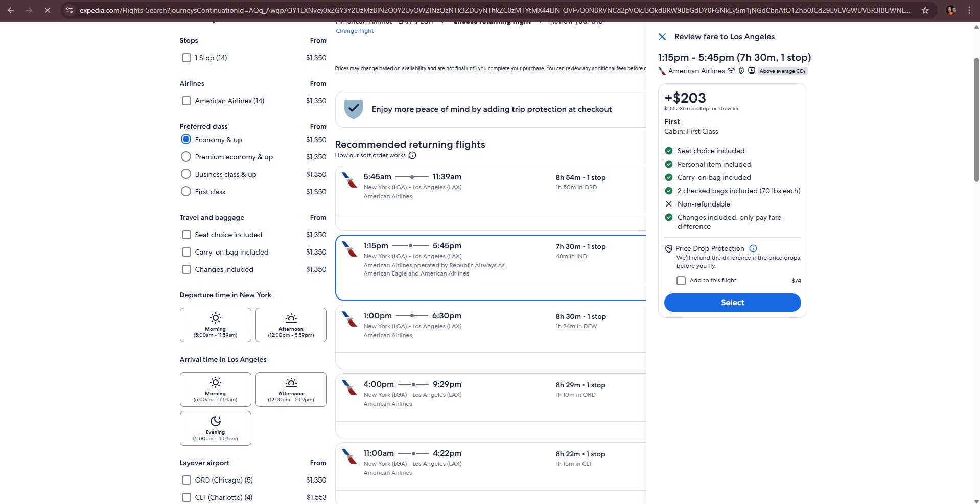Select Premium economy & up class
Image resolution: width=980 pixels, height=504 pixels.
coord(186,157)
